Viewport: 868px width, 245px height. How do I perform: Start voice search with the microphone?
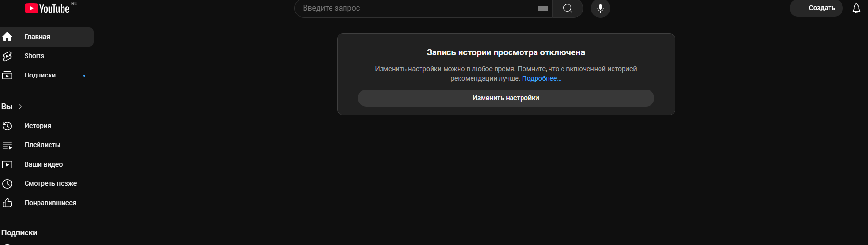coord(600,8)
